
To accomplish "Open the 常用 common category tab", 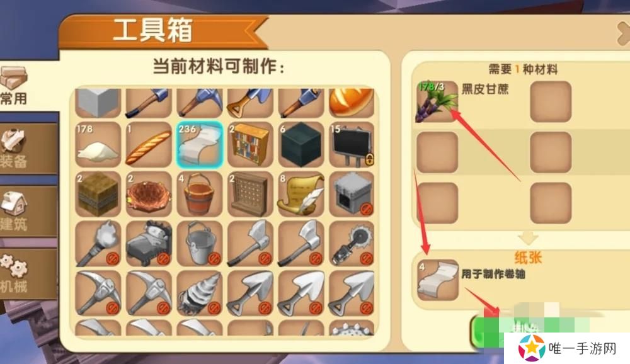I will coord(15,85).
